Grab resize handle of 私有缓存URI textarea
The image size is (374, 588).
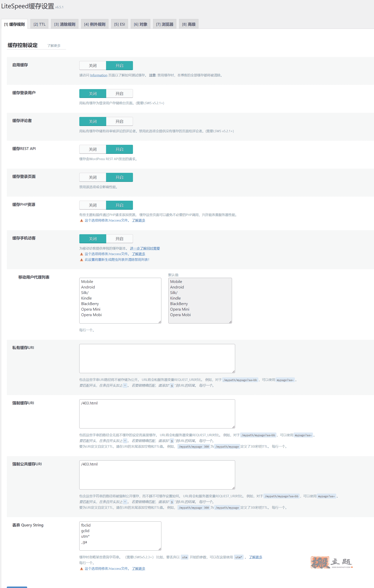[233, 371]
